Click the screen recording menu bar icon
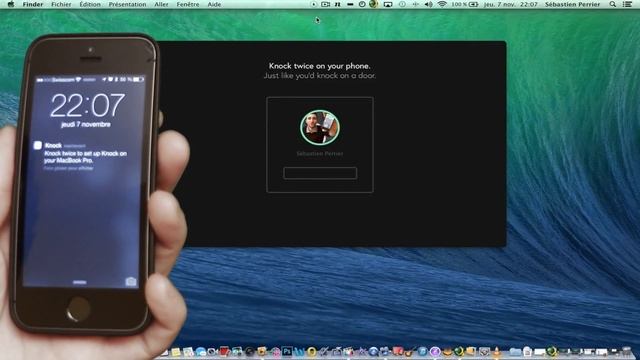Viewport: 640px width, 360px height. click(325, 4)
